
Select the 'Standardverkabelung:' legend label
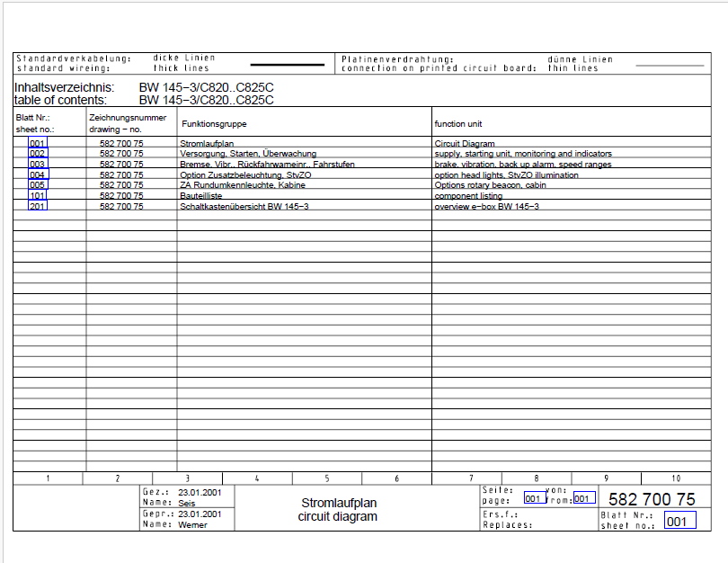(74, 58)
